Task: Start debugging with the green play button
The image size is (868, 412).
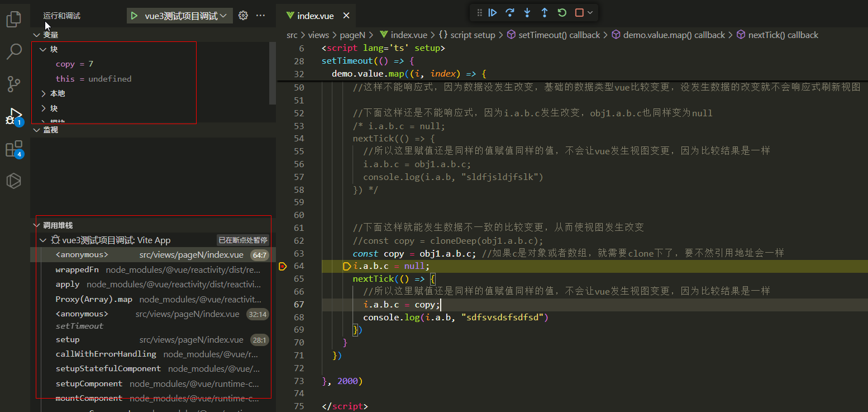Action: (x=134, y=16)
